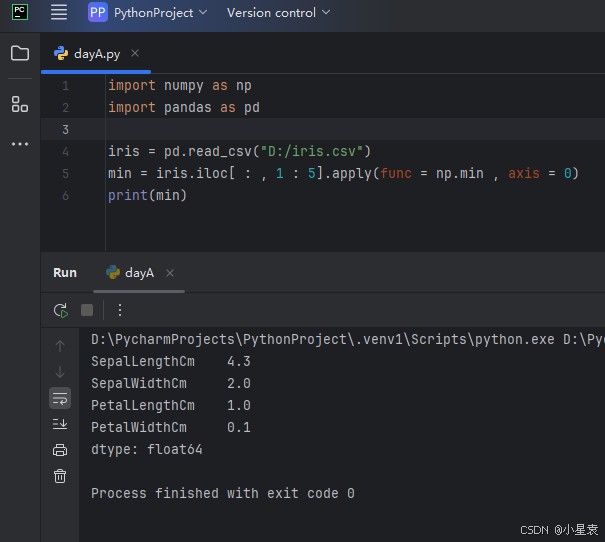
Task: Switch to the dayA.py editor tab
Action: pyautogui.click(x=96, y=54)
